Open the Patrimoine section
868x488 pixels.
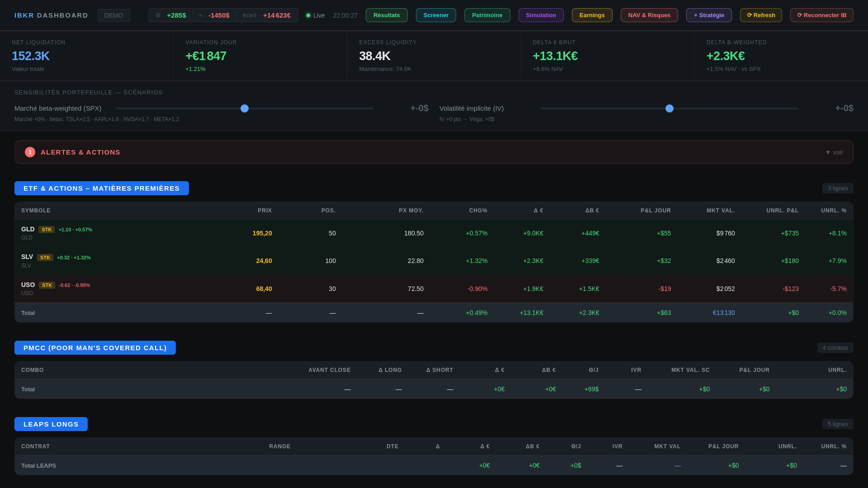(487, 15)
